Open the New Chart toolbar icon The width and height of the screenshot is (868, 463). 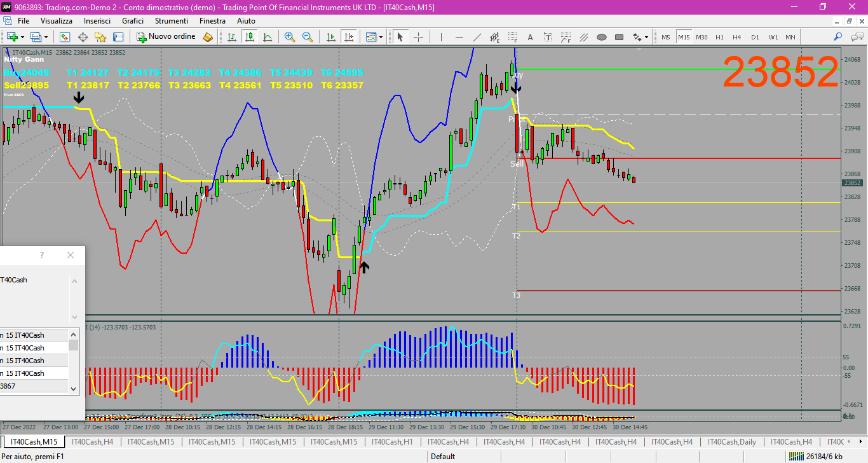pyautogui.click(x=11, y=37)
